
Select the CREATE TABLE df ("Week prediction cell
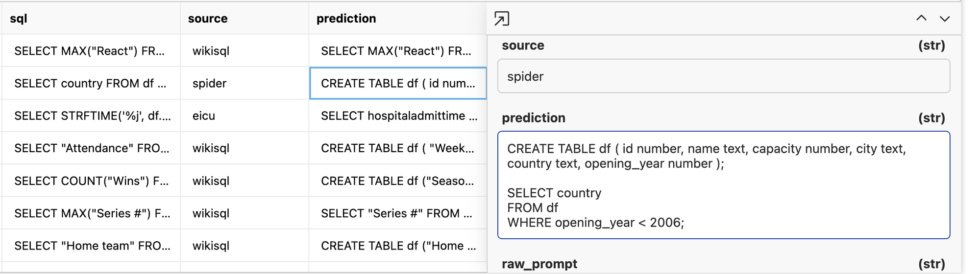point(398,148)
